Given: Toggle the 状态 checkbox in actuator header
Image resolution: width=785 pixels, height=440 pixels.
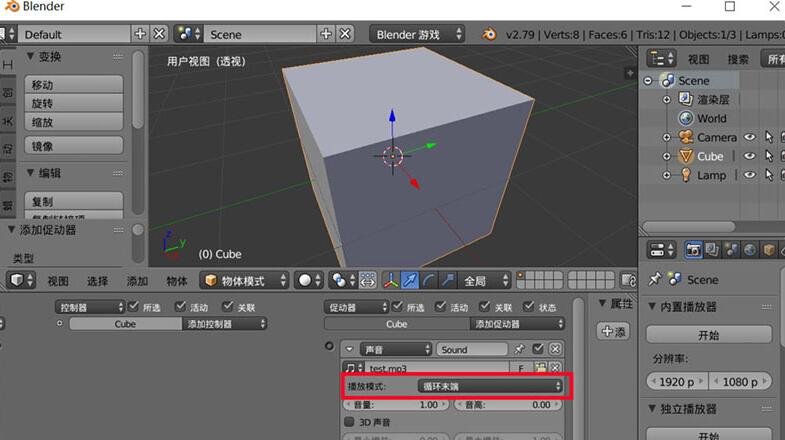Looking at the screenshot, I should pyautogui.click(x=529, y=307).
